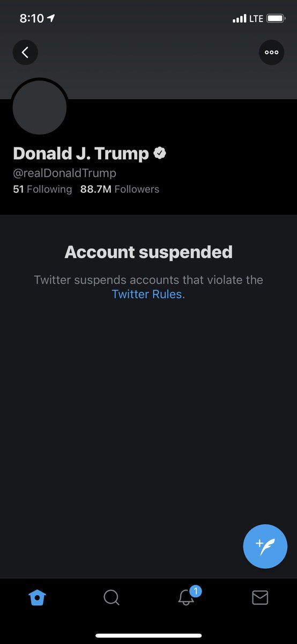Image resolution: width=297 pixels, height=644 pixels.
Task: Tap the notification count badge showing 1
Action: [x=196, y=592]
